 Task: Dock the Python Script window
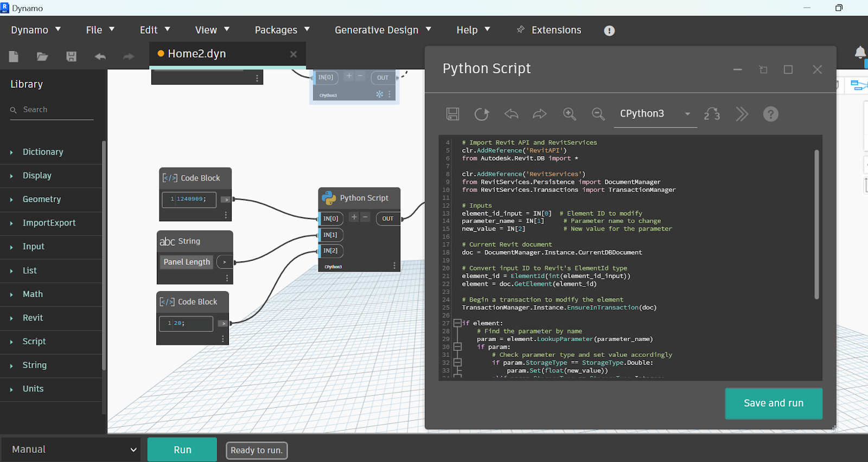point(763,69)
